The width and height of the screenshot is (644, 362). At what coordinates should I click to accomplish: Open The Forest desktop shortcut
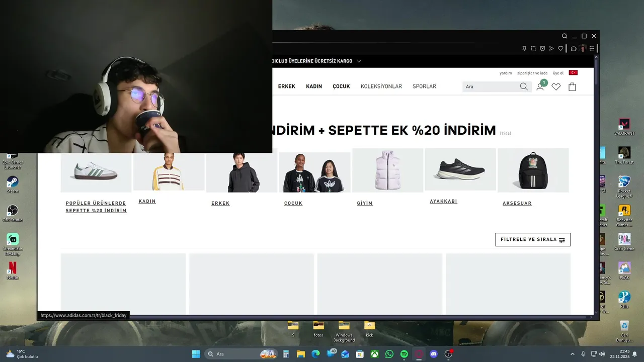624,155
